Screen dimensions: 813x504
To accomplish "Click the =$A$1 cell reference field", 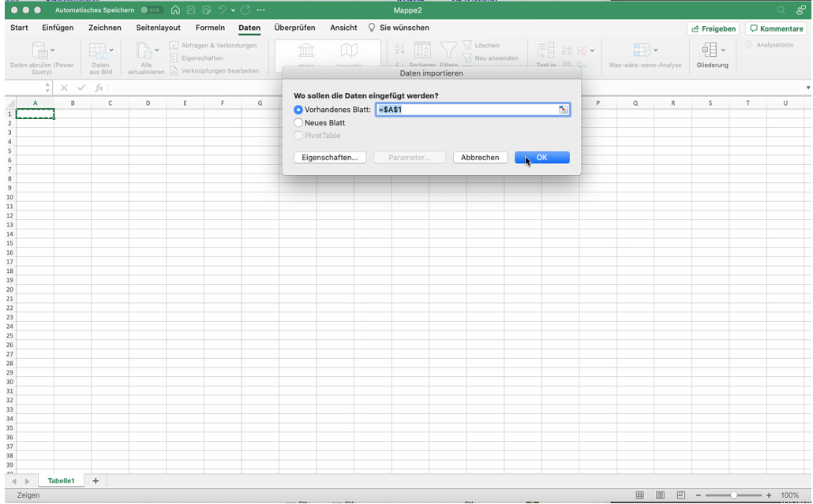I will click(466, 110).
